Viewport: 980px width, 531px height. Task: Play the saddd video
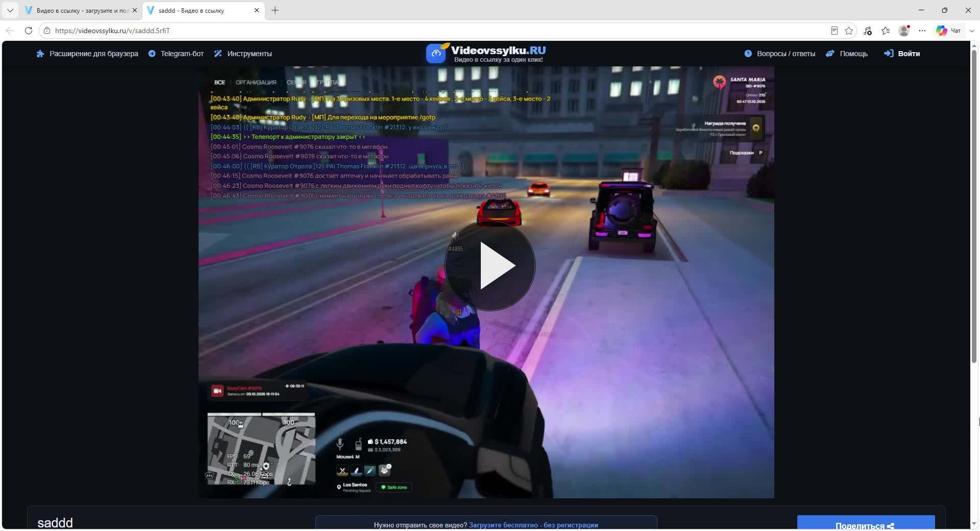(x=490, y=265)
